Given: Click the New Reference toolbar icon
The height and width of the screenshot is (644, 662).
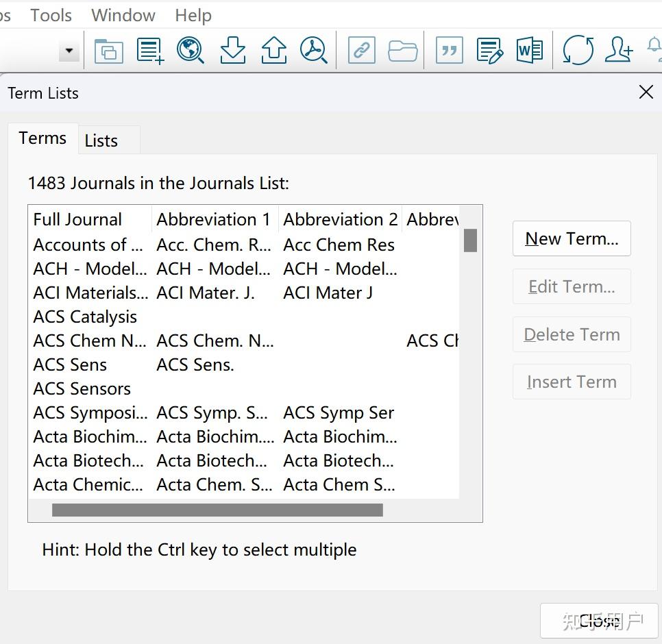Looking at the screenshot, I should click(x=150, y=51).
